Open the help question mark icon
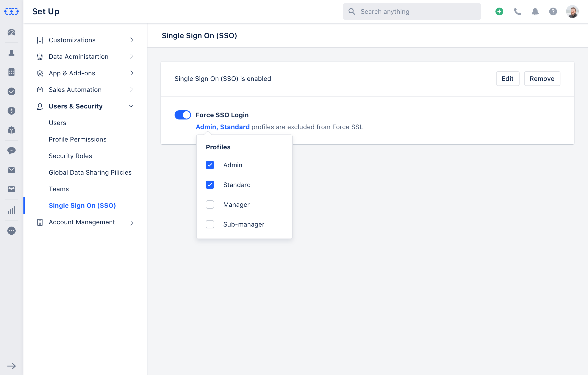Viewport: 588px width, 375px height. (x=553, y=11)
